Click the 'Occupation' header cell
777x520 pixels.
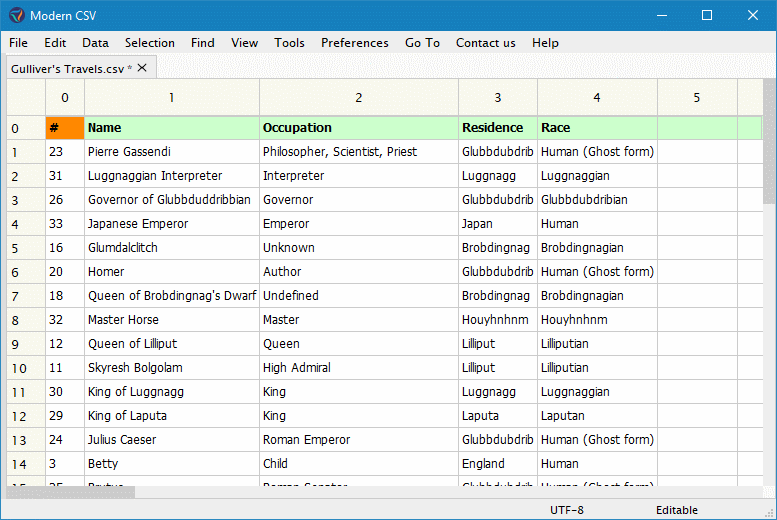coord(359,128)
